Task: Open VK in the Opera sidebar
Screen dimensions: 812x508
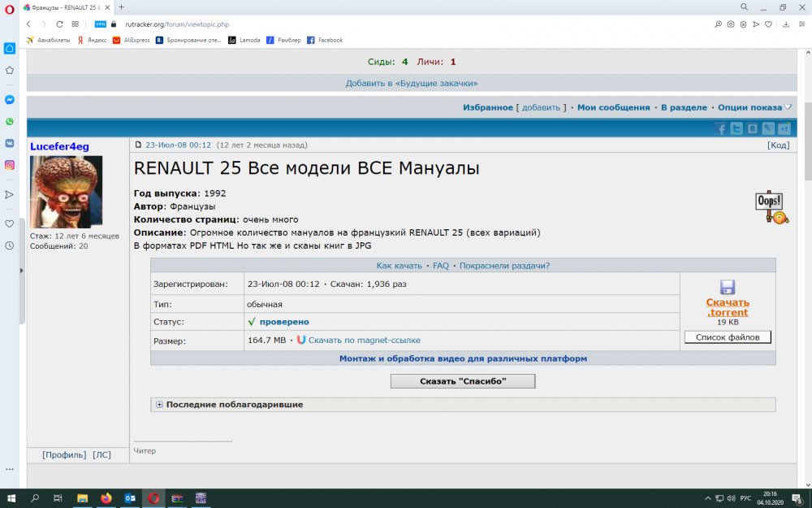Action: pyautogui.click(x=9, y=143)
